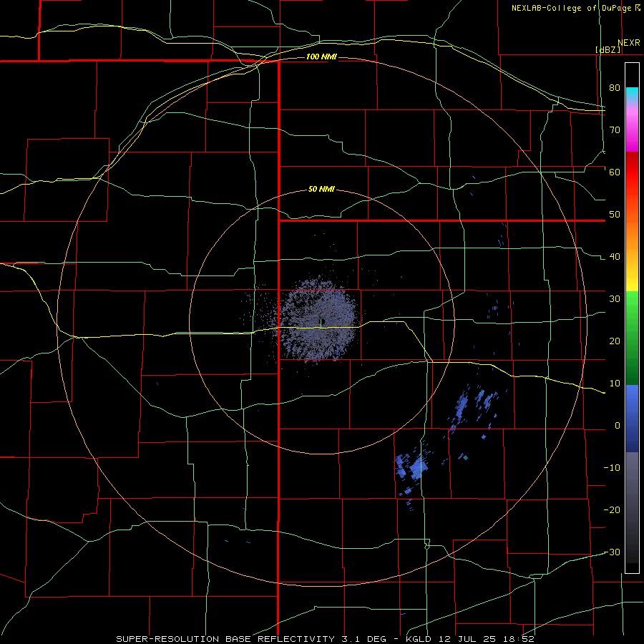Click the -20 value on dBZ scale
The image size is (644, 644).
(612, 510)
